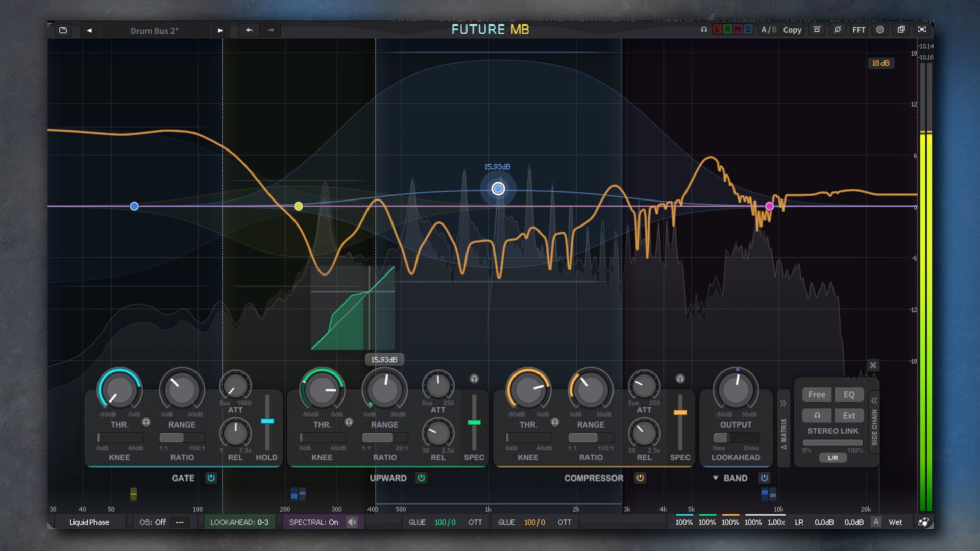Enable the green R channel button
Image resolution: width=980 pixels, height=551 pixels.
[727, 30]
